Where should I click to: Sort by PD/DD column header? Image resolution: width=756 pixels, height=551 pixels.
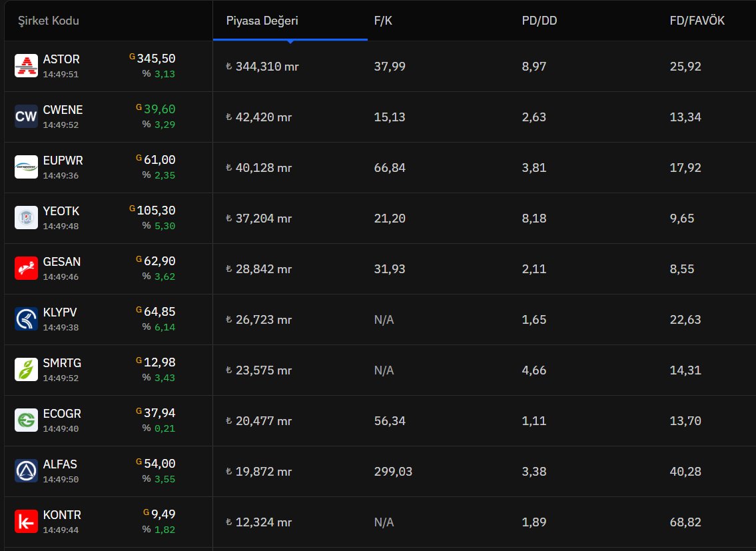[x=539, y=21]
